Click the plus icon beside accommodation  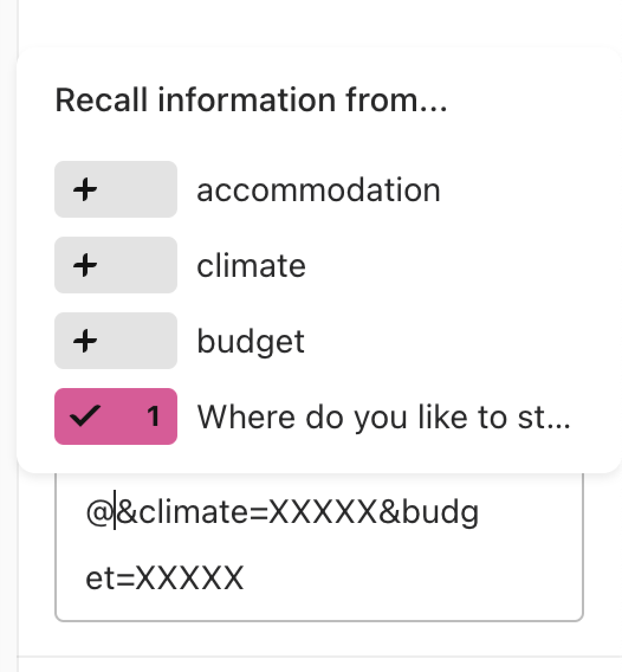point(85,189)
